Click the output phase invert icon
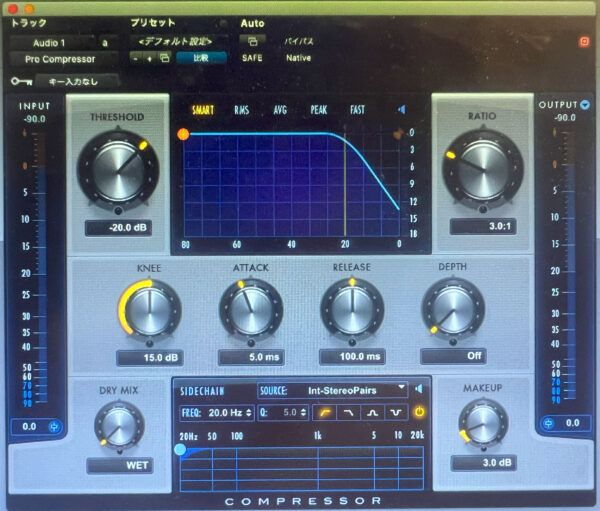Image resolution: width=600 pixels, height=511 pixels. point(548,423)
